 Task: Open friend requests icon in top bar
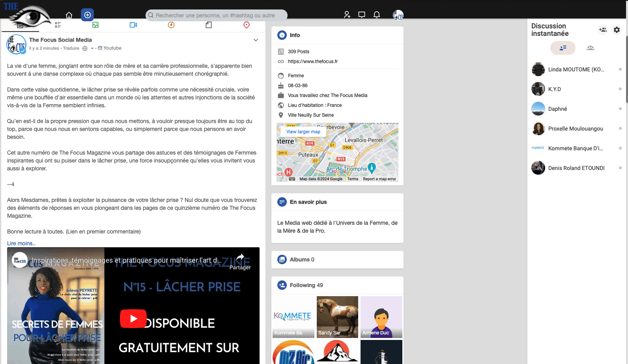pos(347,15)
